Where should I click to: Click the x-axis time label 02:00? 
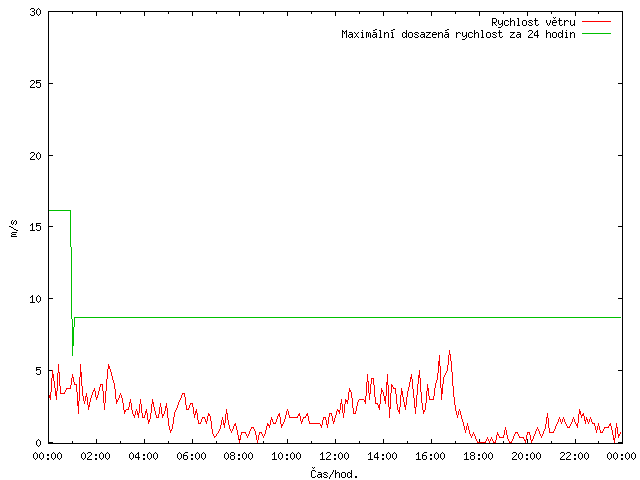tap(96, 456)
